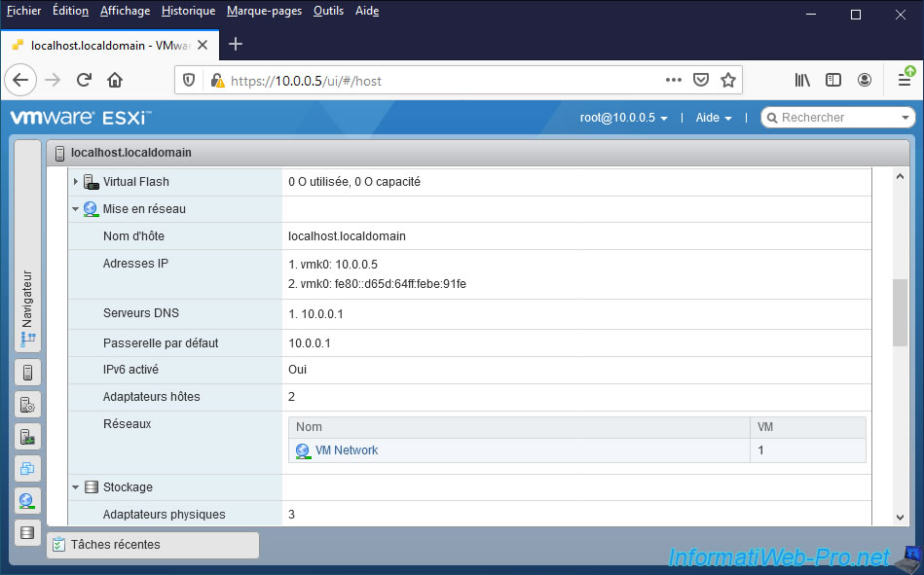The height and width of the screenshot is (575, 924).
Task: Open the Storage section via disks icon
Action: tap(27, 532)
